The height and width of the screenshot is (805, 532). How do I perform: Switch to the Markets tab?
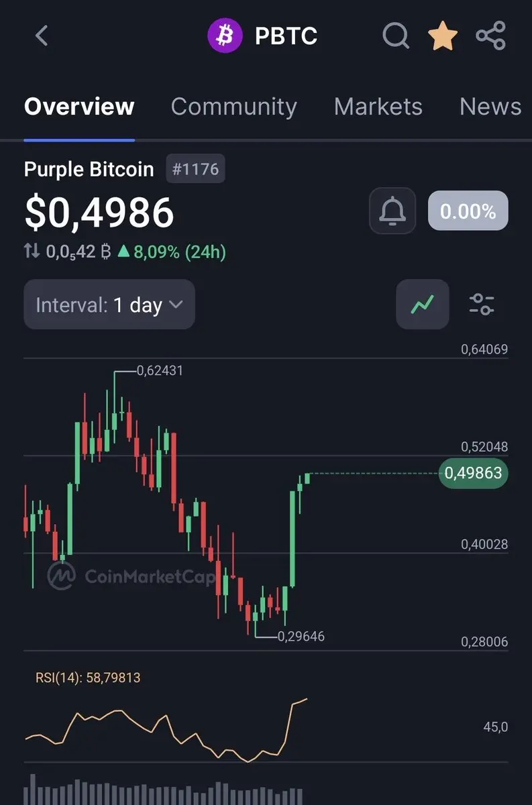[x=378, y=107]
